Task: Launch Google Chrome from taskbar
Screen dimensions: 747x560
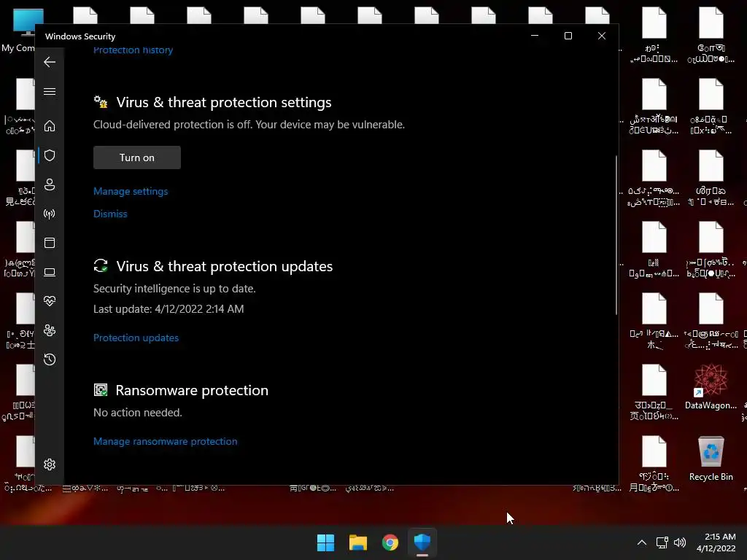Action: click(x=390, y=542)
